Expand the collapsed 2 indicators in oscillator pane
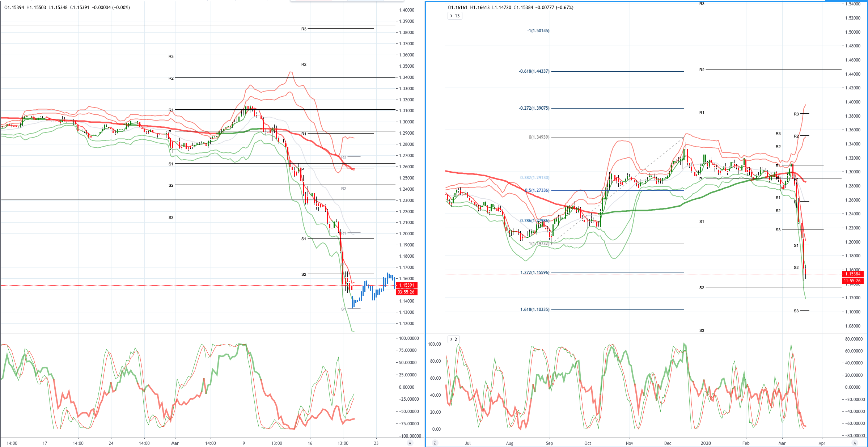 pyautogui.click(x=454, y=339)
